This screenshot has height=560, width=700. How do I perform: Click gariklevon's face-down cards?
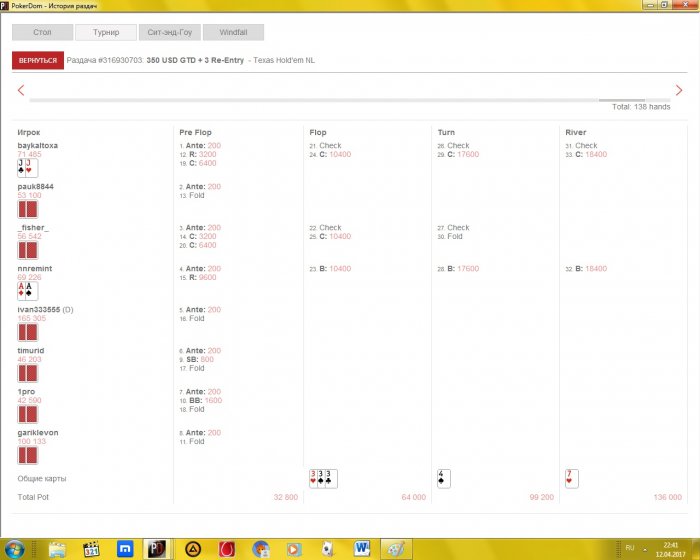(28, 456)
